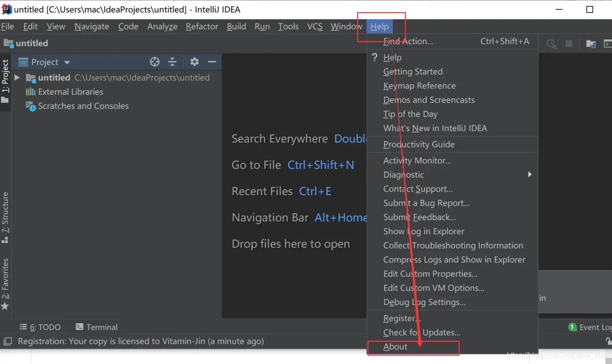
Task: Open Project panel settings gear
Action: 194,62
